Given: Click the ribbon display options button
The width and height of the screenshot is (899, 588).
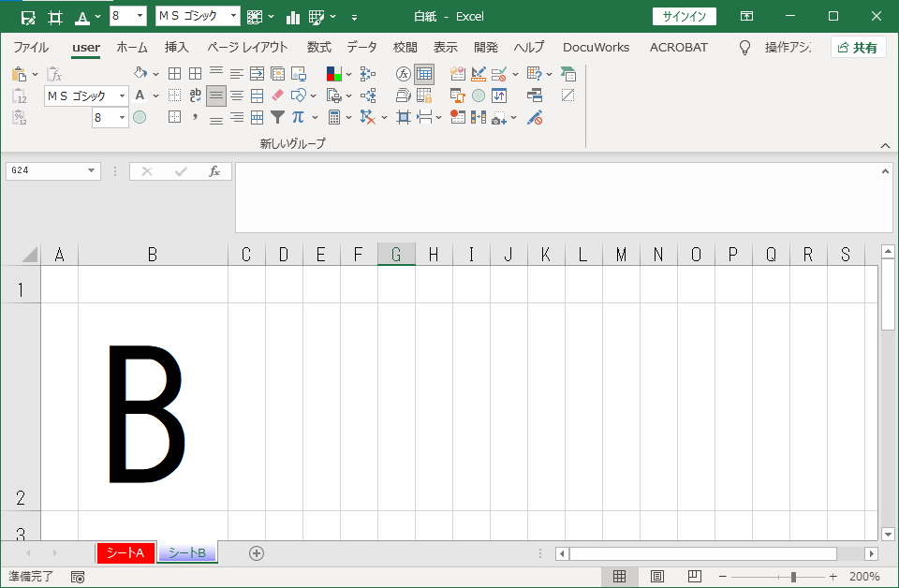Looking at the screenshot, I should (746, 16).
